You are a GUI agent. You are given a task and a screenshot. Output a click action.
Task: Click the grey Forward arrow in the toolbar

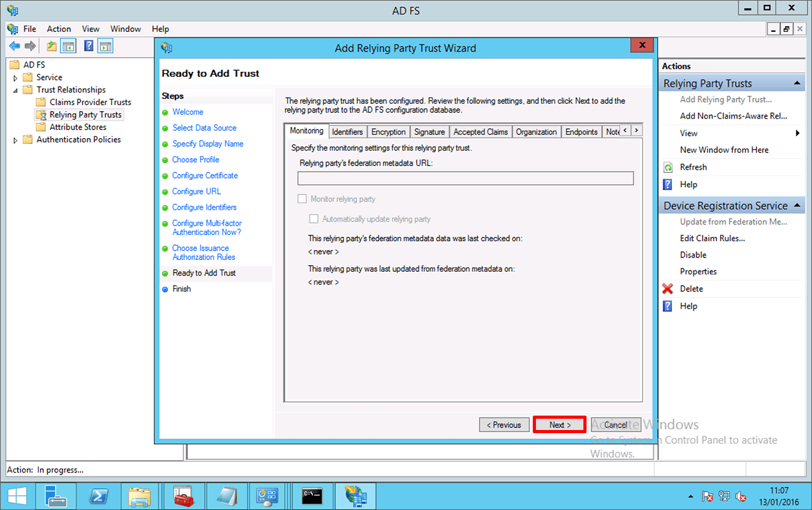pos(30,46)
